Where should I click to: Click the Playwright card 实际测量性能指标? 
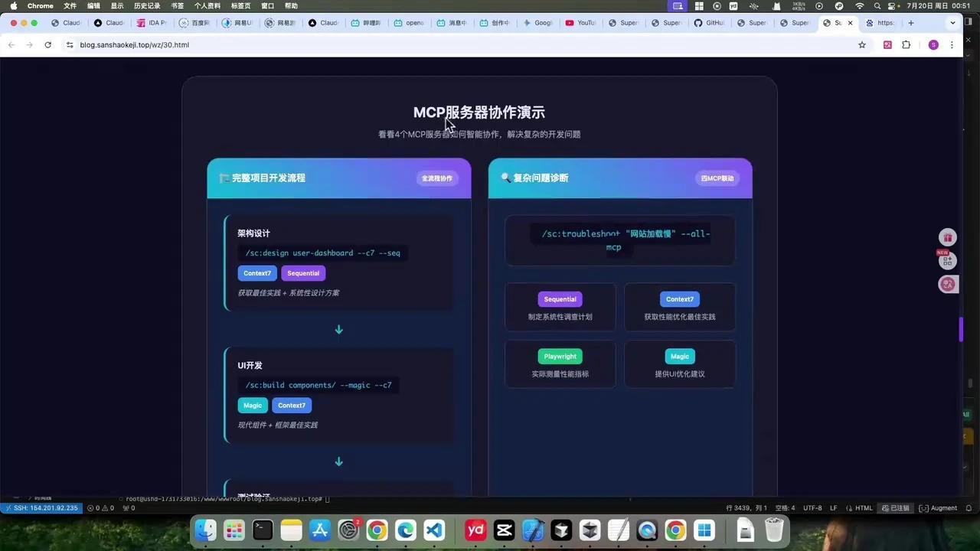(560, 364)
